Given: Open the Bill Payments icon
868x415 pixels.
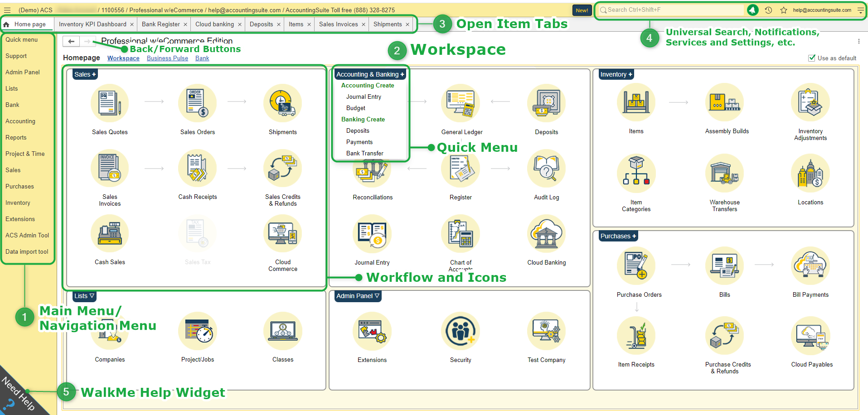Looking at the screenshot, I should (x=810, y=266).
